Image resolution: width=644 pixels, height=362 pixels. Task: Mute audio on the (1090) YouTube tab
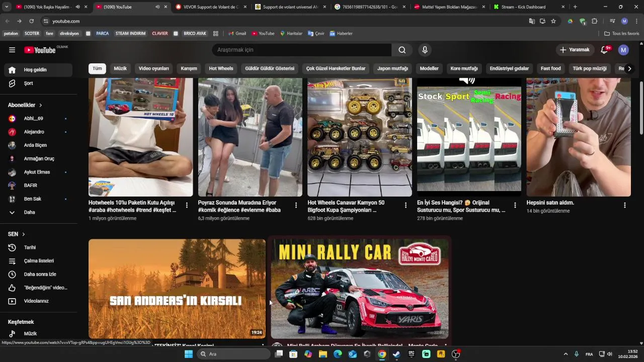[x=157, y=7]
